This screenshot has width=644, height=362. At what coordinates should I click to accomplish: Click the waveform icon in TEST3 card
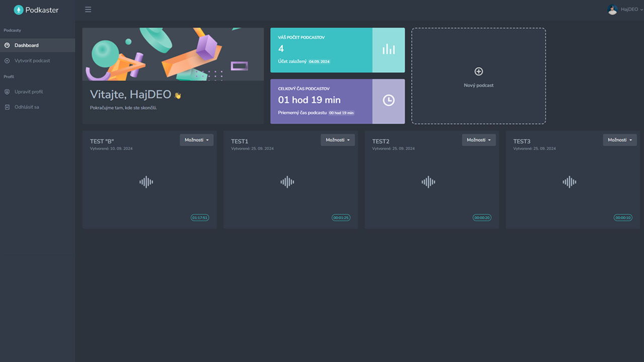point(570,182)
